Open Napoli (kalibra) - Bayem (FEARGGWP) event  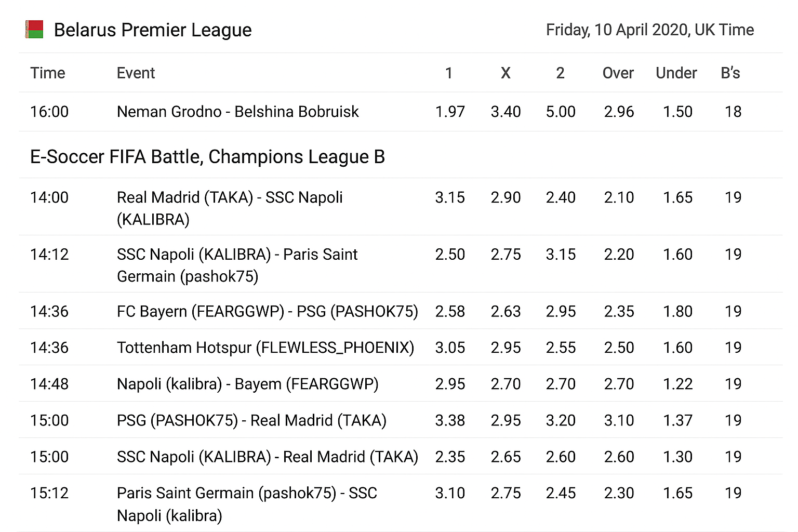[x=247, y=384]
